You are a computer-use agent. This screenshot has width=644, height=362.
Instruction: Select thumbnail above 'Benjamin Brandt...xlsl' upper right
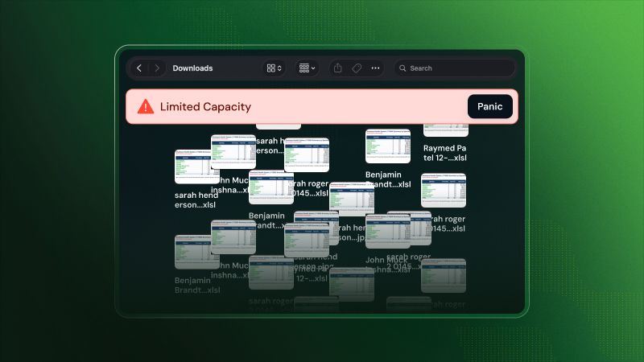[x=388, y=146]
